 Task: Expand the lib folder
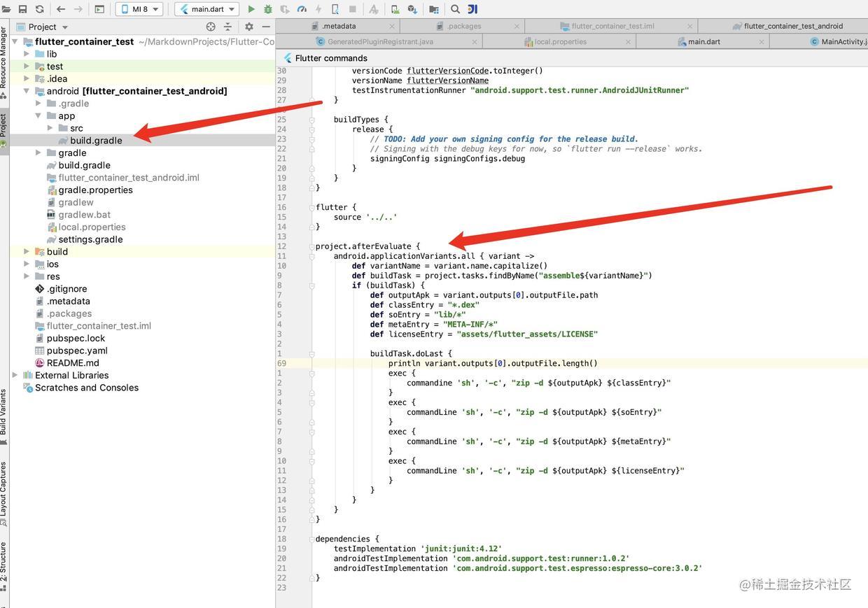(x=27, y=54)
